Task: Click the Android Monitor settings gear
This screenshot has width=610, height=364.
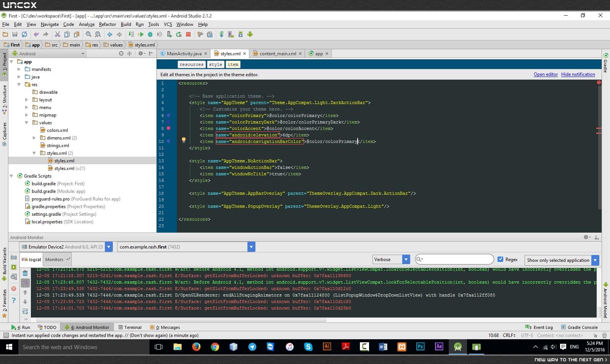Action: [x=586, y=237]
